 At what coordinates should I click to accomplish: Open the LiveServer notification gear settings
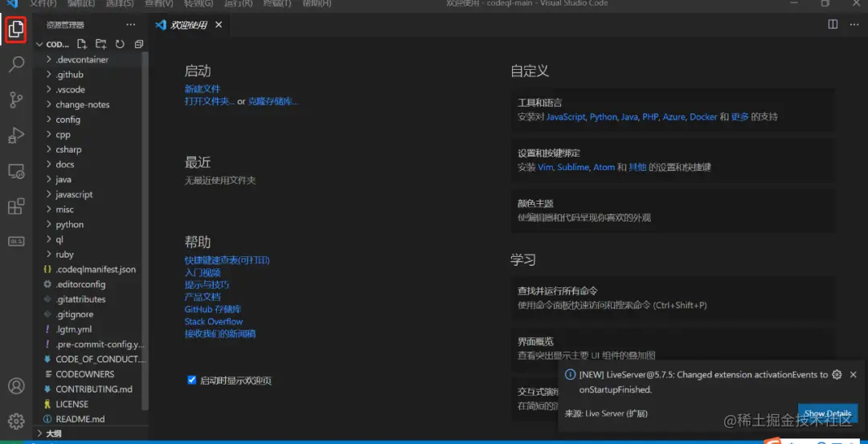tap(837, 374)
